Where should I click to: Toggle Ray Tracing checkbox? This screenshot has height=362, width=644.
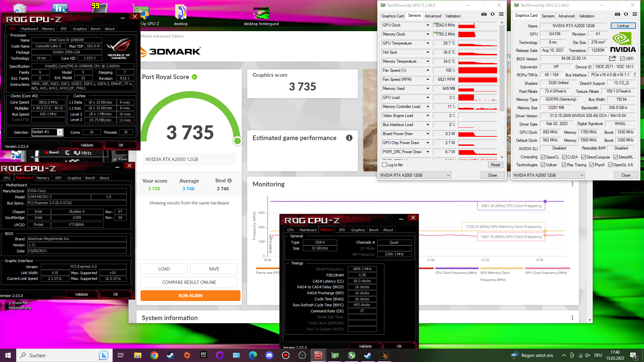click(564, 165)
